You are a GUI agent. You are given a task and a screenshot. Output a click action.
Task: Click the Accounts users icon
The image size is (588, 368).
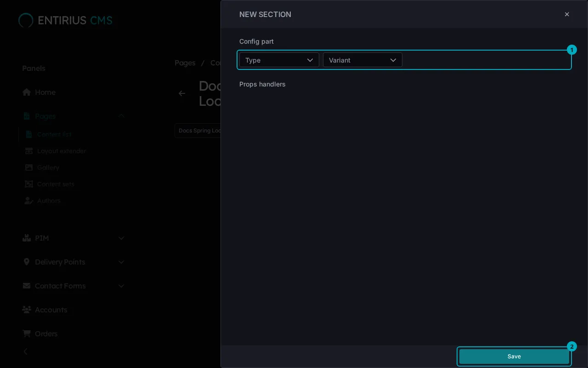pos(27,310)
